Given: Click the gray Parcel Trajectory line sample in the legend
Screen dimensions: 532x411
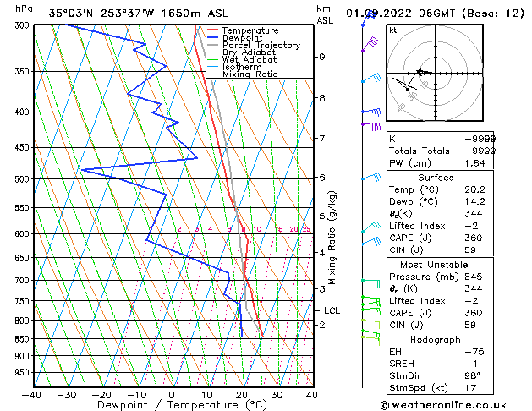Looking at the screenshot, I should click(x=213, y=45).
